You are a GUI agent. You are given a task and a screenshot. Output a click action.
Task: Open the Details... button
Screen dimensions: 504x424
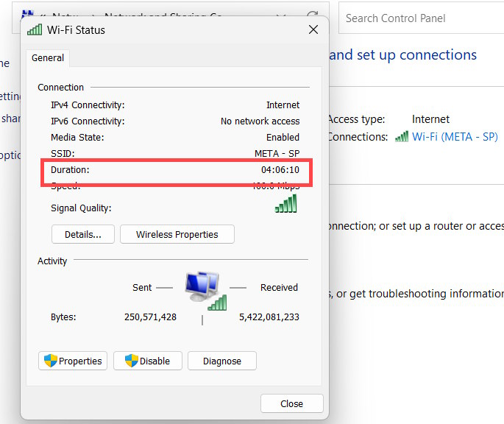82,234
